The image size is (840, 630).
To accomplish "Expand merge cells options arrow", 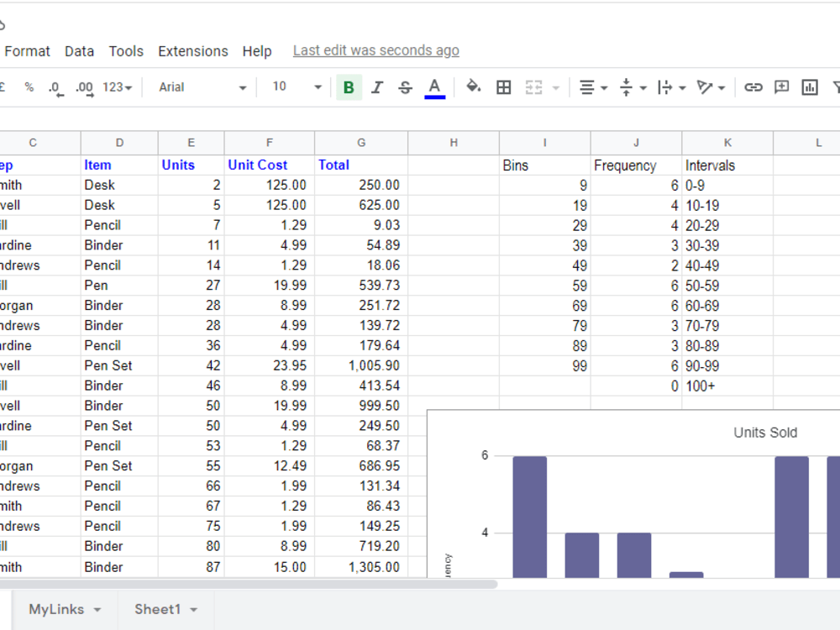I will pyautogui.click(x=556, y=88).
